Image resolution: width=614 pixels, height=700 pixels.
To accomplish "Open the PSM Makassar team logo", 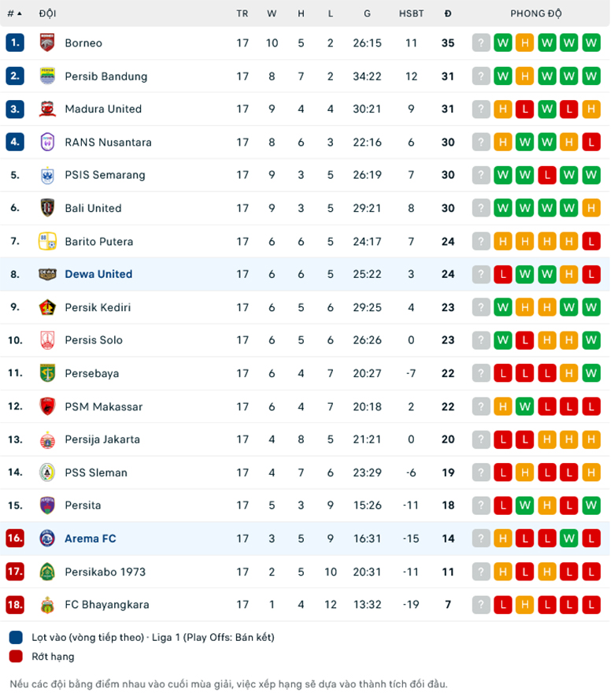I will point(45,406).
